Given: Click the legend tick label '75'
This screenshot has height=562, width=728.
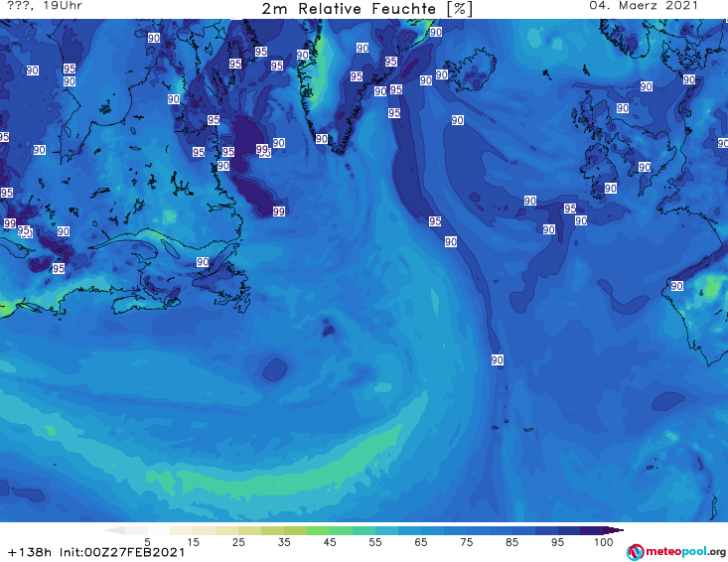Looking at the screenshot, I should tap(466, 542).
